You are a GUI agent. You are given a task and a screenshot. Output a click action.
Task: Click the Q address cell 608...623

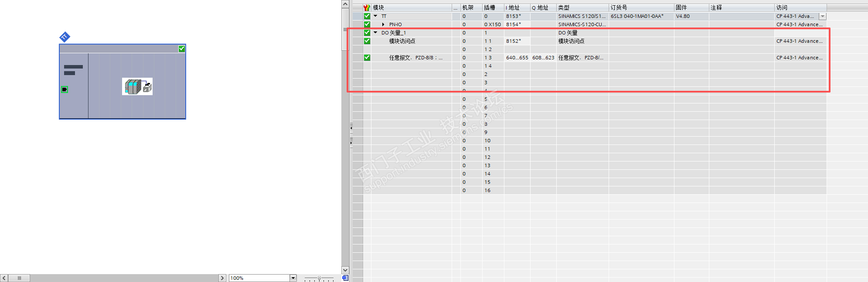[x=543, y=58]
